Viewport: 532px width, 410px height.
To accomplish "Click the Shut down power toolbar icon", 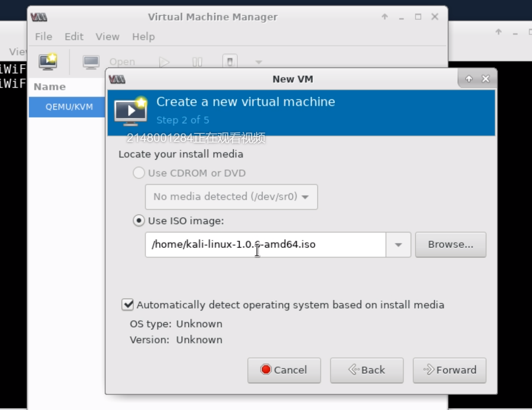I will [230, 62].
